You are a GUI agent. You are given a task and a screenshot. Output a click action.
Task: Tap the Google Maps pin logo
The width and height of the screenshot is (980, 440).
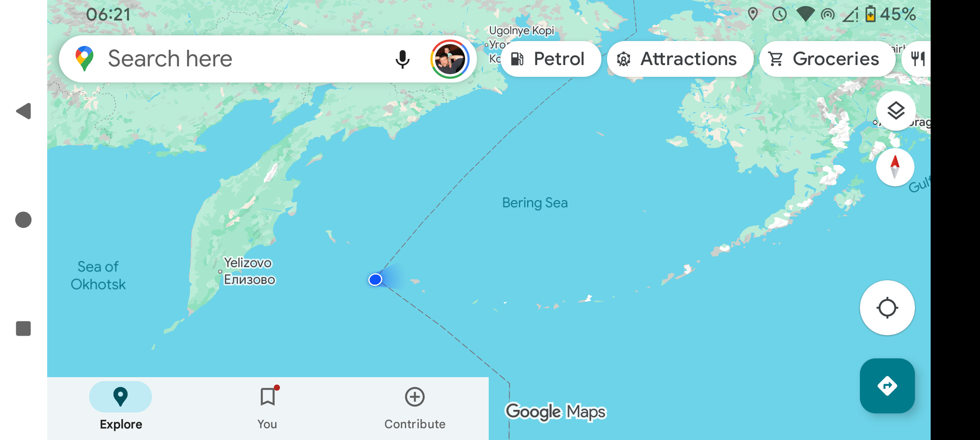pyautogui.click(x=84, y=58)
